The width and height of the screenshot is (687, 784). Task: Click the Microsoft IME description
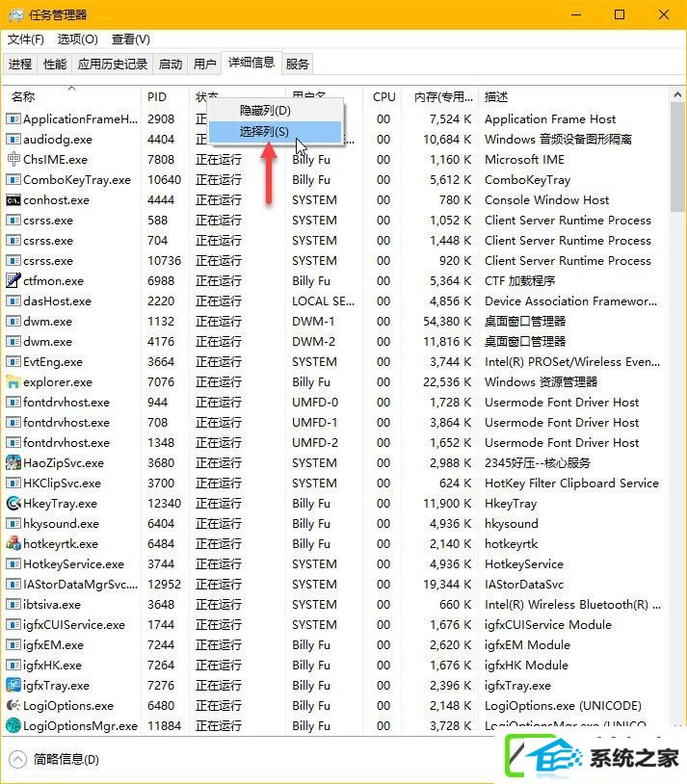click(x=524, y=160)
